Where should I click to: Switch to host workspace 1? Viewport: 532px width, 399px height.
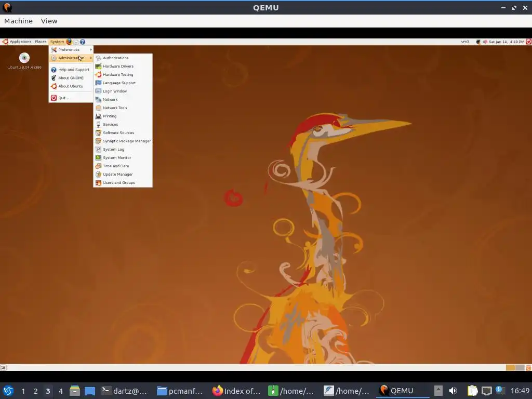pyautogui.click(x=23, y=391)
